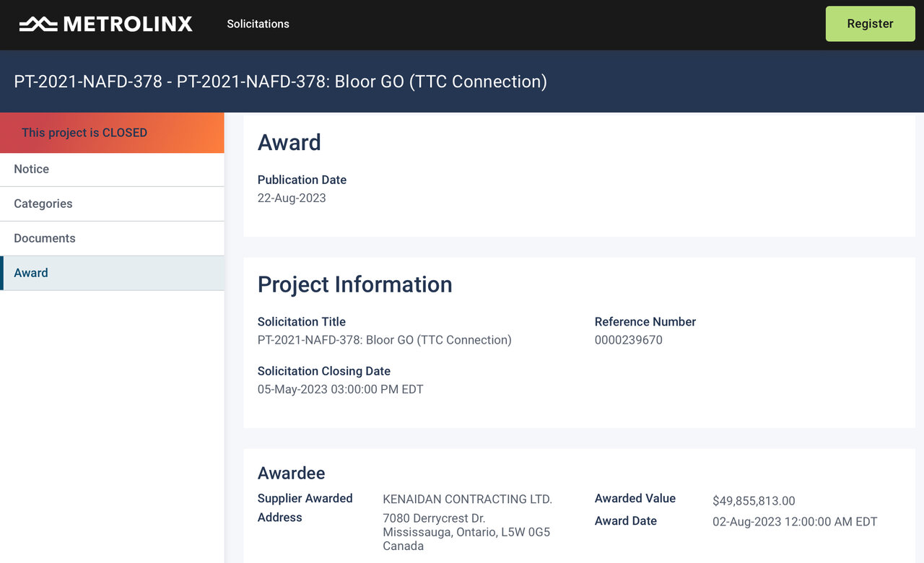Click the award date 02-Aug-2023 value

pos(794,522)
